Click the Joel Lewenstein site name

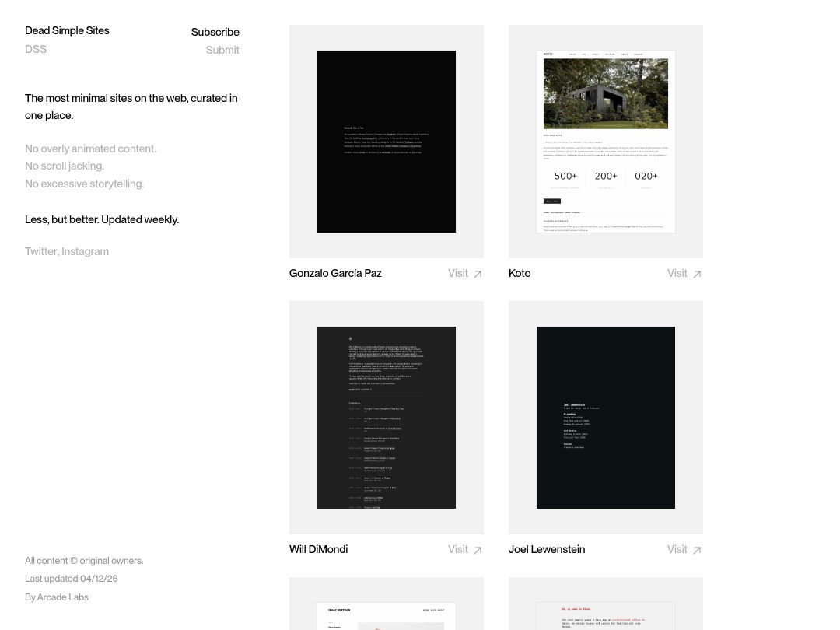coord(547,549)
